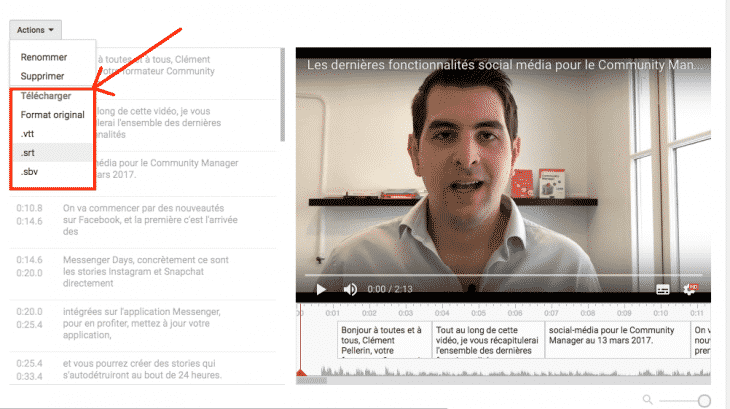Select the 'Bonjour à toutes et à tous' timeline caption
The height and width of the screenshot is (409, 730).
(383, 339)
